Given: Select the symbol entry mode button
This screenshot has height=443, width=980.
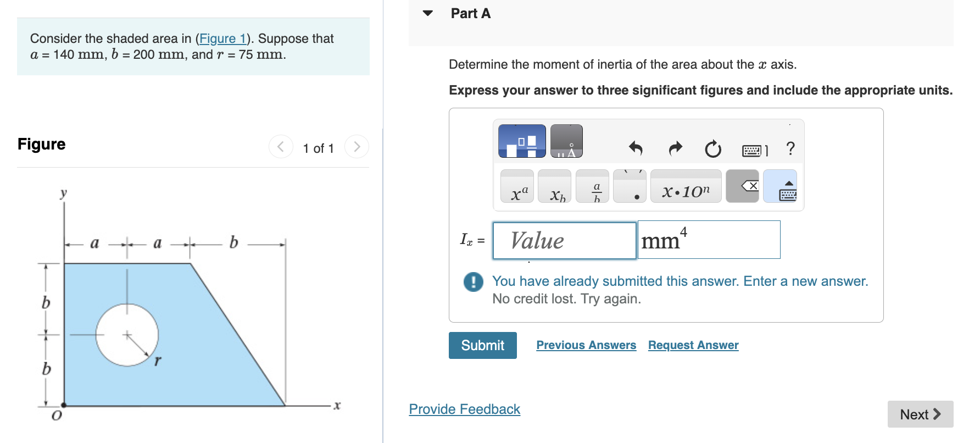Looking at the screenshot, I should (x=521, y=141).
